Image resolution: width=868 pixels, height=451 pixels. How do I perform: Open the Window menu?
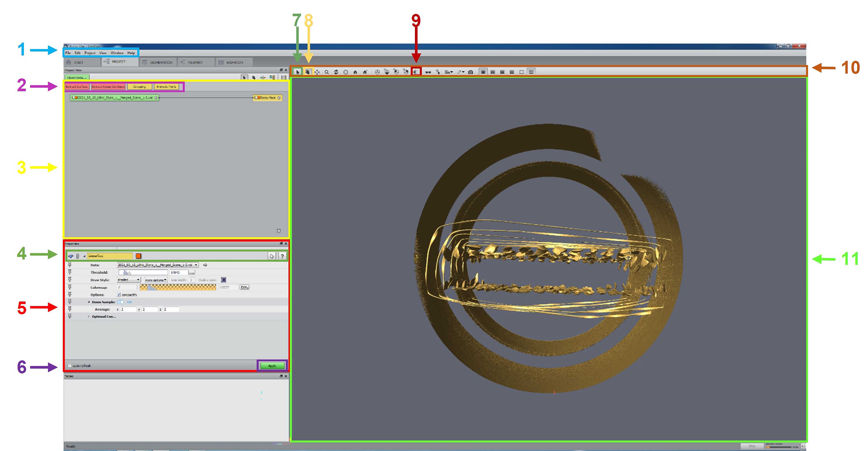click(x=117, y=53)
